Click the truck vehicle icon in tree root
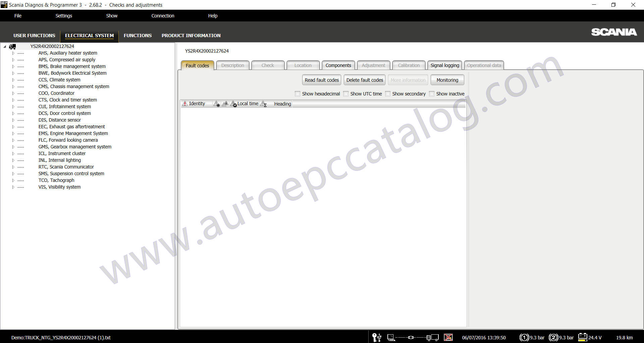This screenshot has width=644, height=343. pyautogui.click(x=12, y=47)
